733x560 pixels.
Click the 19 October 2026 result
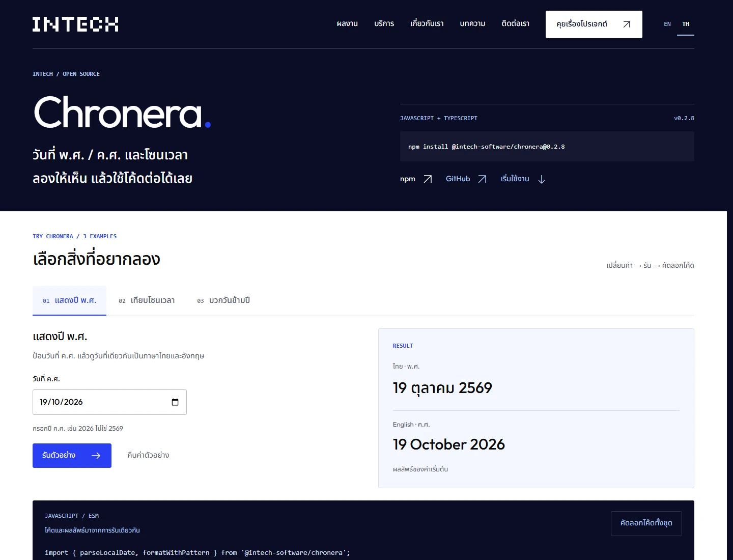[x=448, y=444]
